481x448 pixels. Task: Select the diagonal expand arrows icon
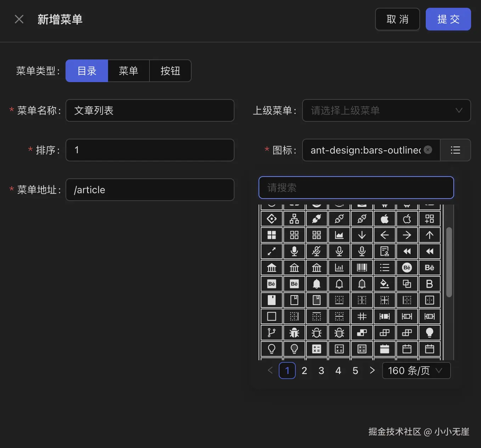(x=272, y=251)
